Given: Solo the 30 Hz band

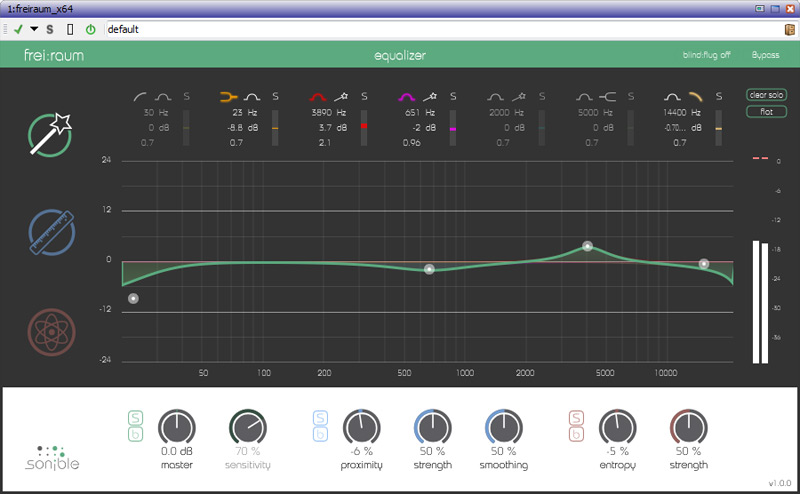Looking at the screenshot, I should tap(186, 96).
